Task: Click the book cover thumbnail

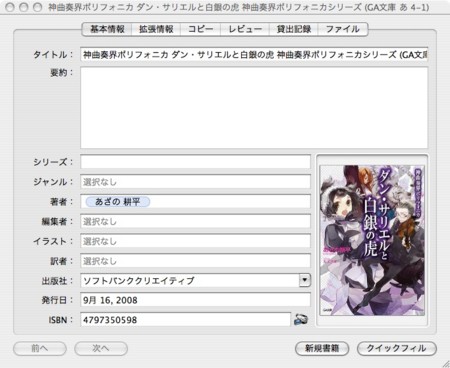Action: pyautogui.click(x=372, y=240)
